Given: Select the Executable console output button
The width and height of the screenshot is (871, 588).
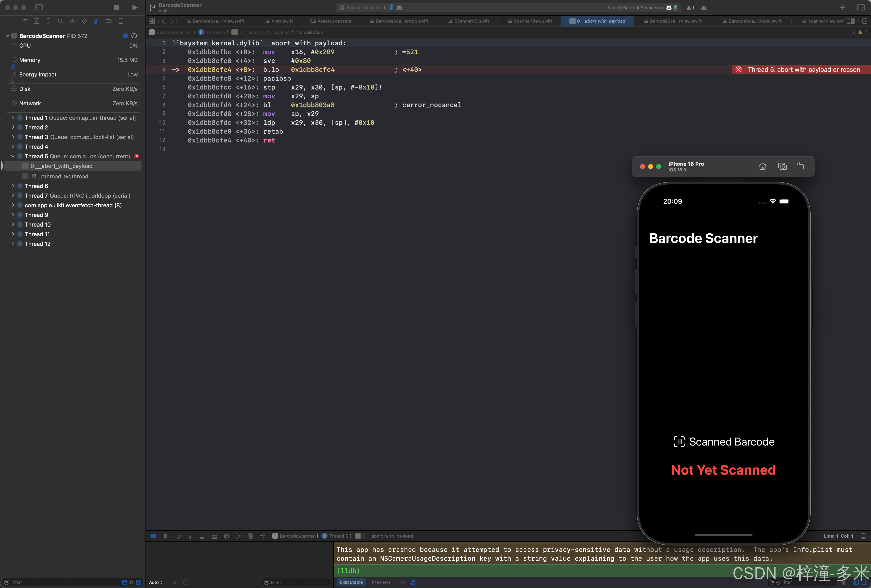Looking at the screenshot, I should (351, 582).
